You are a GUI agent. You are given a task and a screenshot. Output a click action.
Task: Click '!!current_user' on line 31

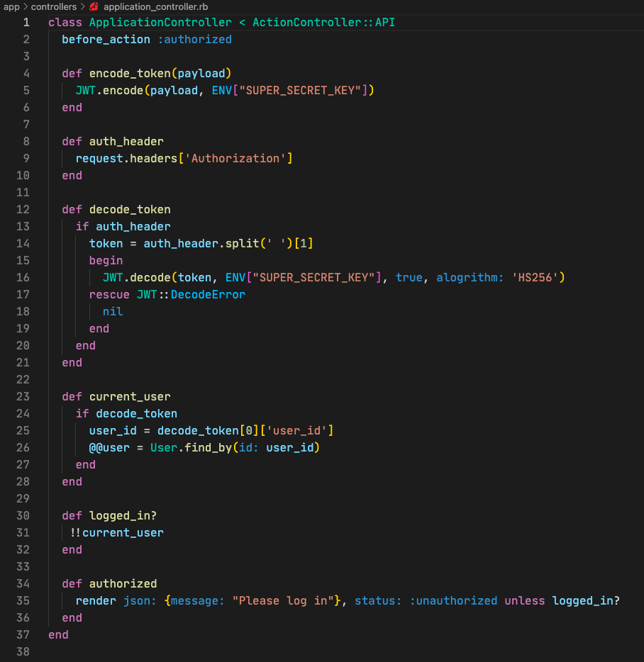(x=117, y=533)
